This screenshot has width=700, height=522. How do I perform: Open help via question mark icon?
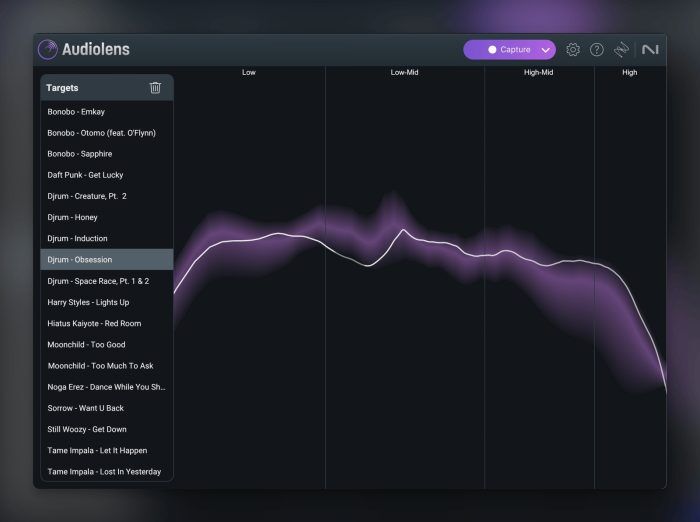click(597, 49)
